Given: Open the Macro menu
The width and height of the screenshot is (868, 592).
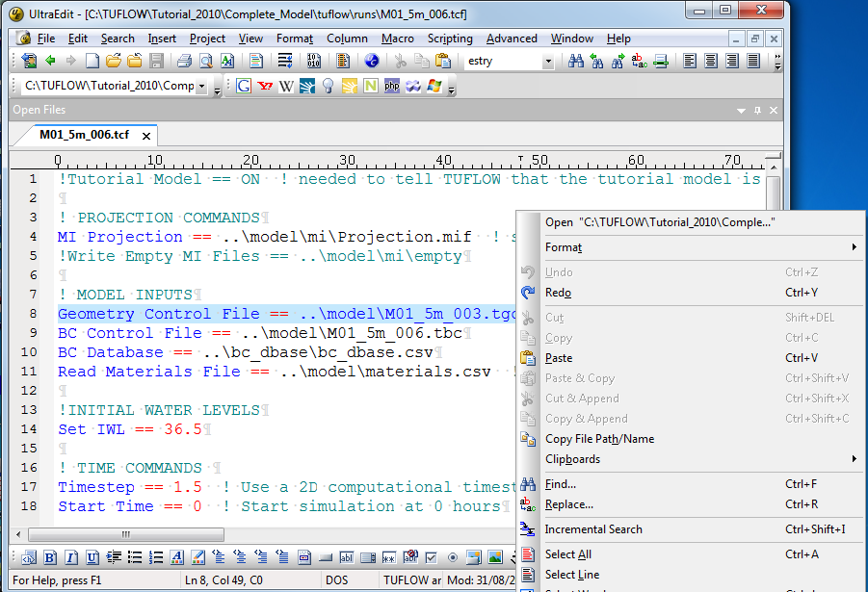Looking at the screenshot, I should click(x=398, y=39).
